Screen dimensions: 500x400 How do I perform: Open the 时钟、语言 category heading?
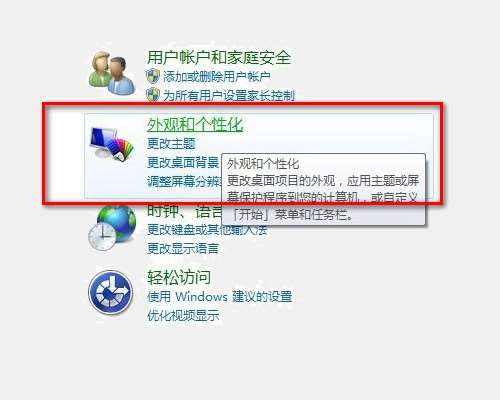(x=184, y=211)
